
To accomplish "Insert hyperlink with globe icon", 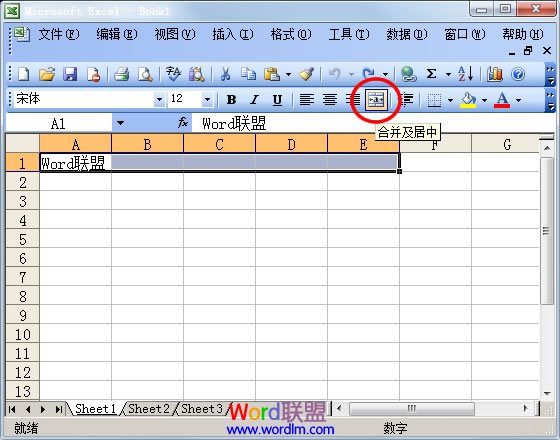I will 409,74.
